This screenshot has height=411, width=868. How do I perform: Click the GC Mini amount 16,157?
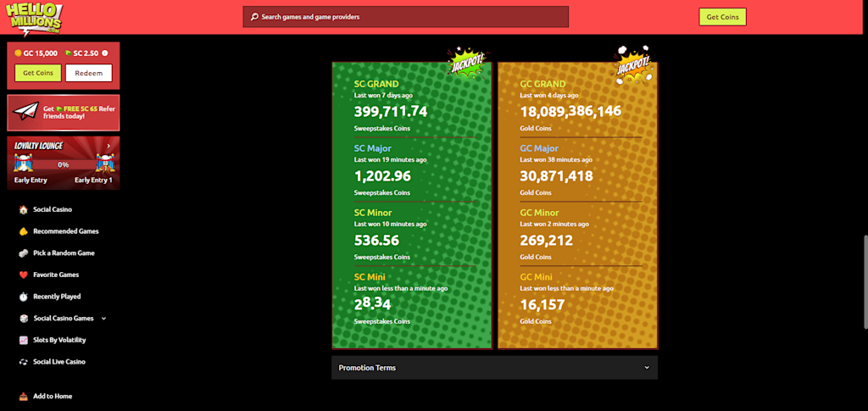coord(542,304)
